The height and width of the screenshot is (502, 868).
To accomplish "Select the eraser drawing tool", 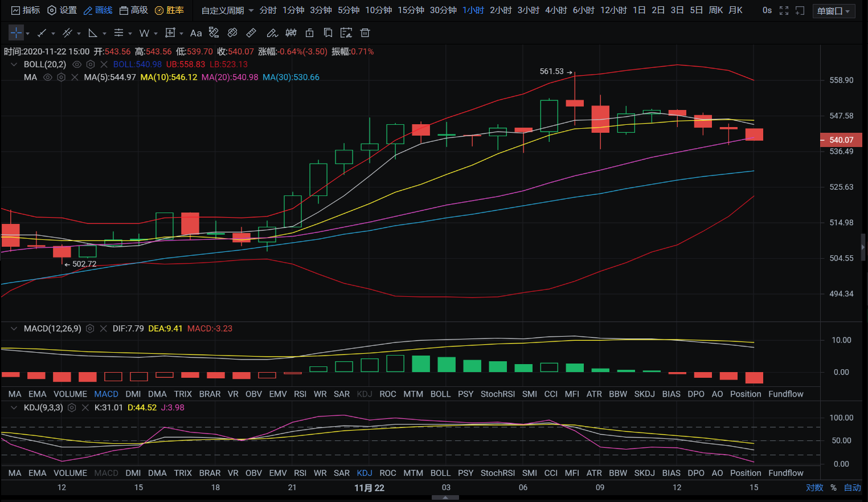I will click(232, 33).
